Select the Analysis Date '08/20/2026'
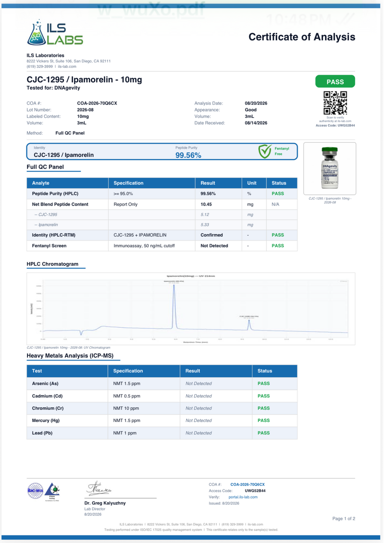Image resolution: width=392 pixels, height=543 pixels. coord(256,103)
